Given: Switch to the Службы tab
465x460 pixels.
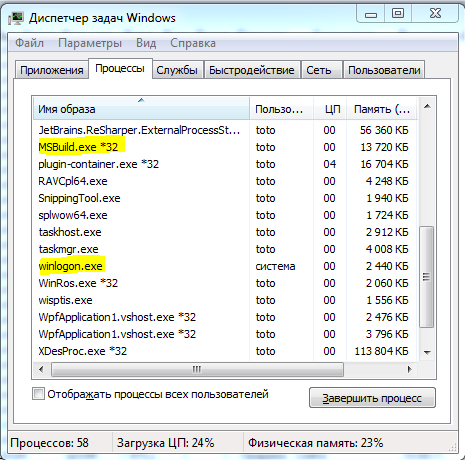Looking at the screenshot, I should coord(177,70).
